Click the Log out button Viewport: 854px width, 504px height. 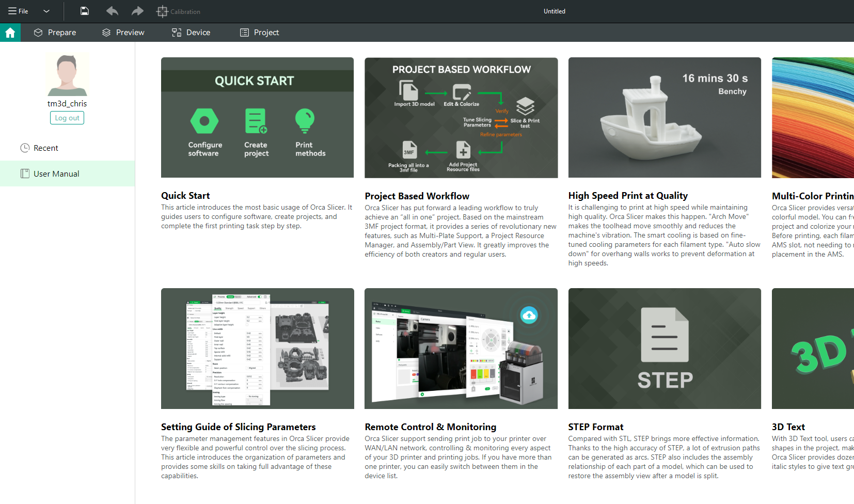67,118
